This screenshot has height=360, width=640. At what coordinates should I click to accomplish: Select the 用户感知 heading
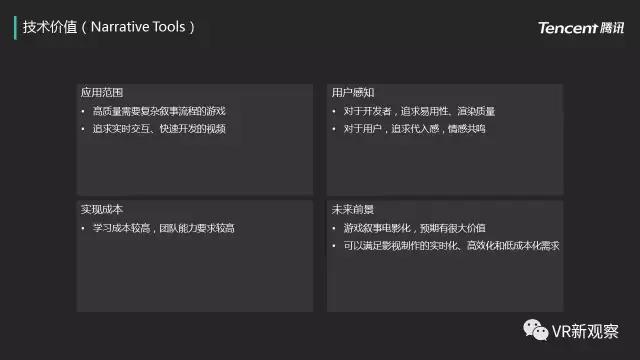(353, 93)
